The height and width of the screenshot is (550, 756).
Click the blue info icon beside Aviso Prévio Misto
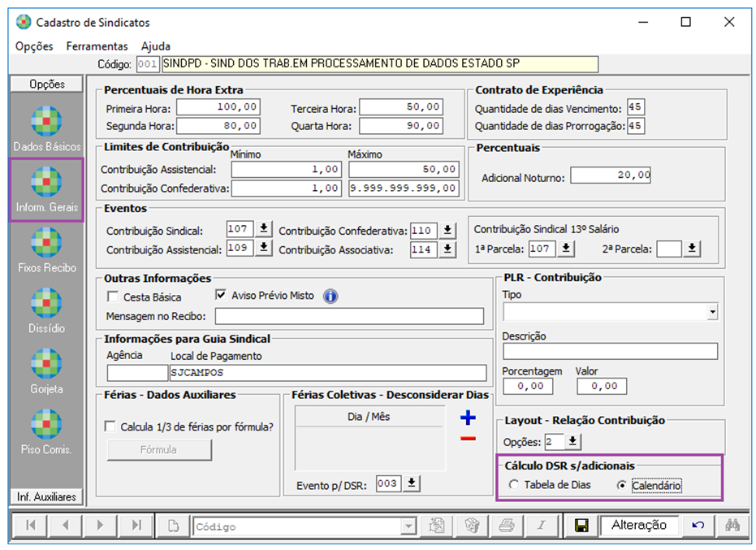pos(330,296)
